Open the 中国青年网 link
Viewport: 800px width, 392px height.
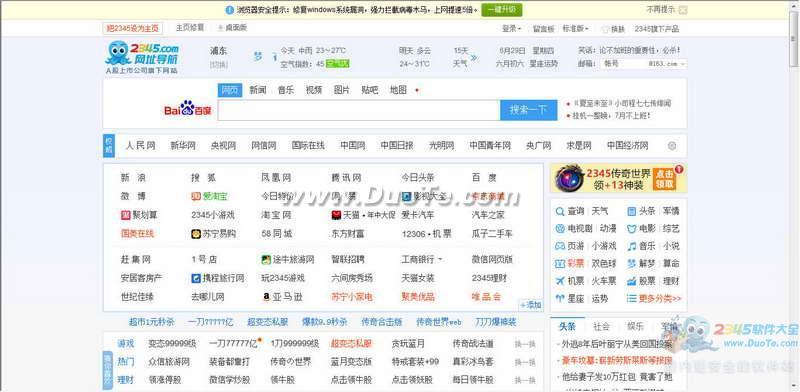[x=490, y=145]
